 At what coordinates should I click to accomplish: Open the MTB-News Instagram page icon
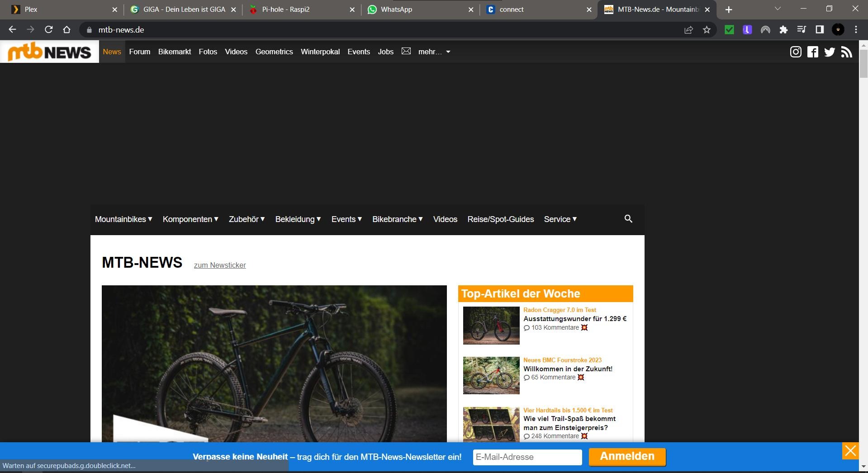click(796, 52)
